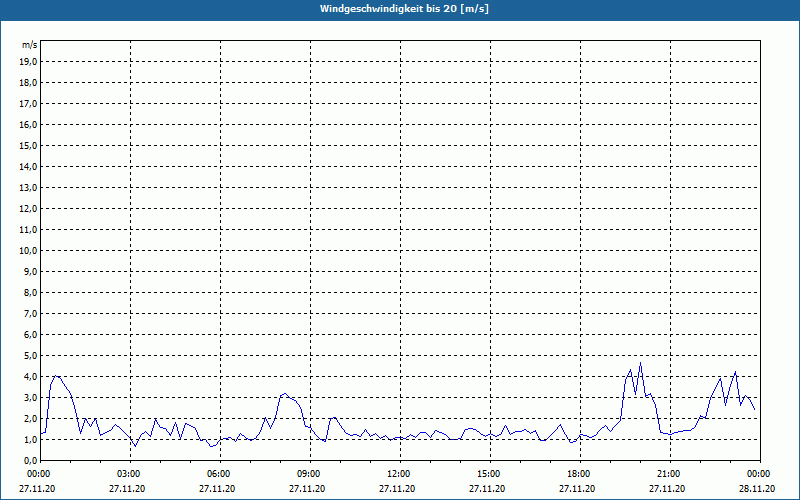The height and width of the screenshot is (500, 800).
Task: Click the highest blue wind-speed peak near 20:00
Action: tap(640, 363)
